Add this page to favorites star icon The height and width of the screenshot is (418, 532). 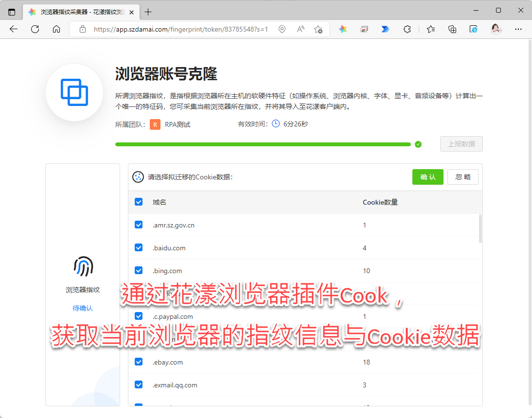pyautogui.click(x=318, y=30)
